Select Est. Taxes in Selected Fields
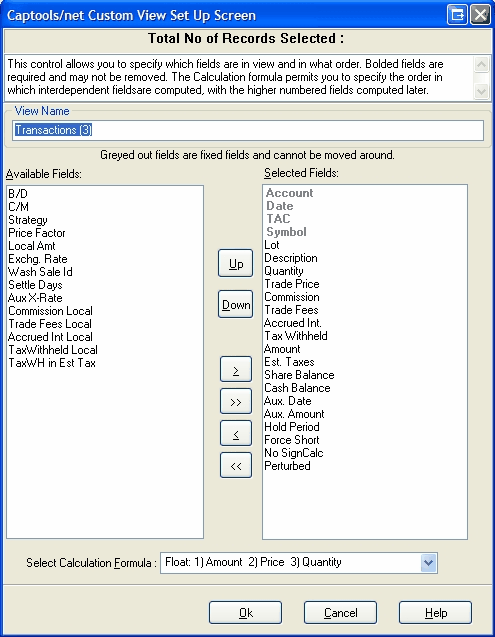The image size is (495, 637). pyautogui.click(x=289, y=362)
